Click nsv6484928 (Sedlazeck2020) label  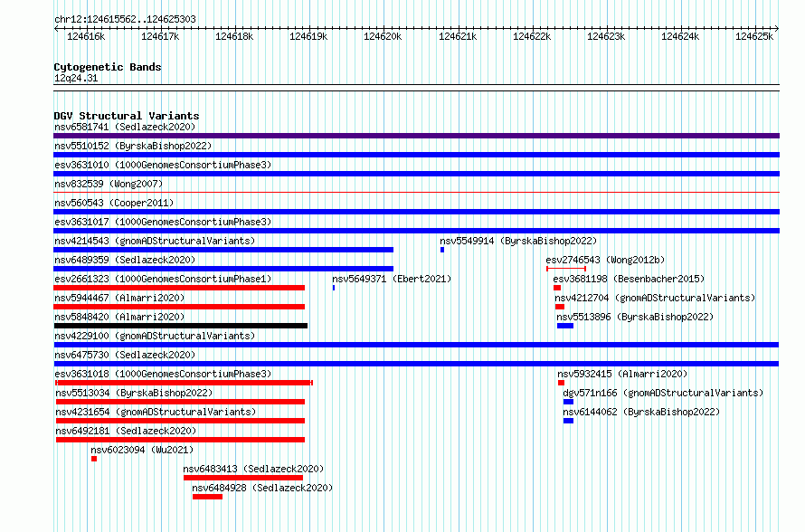click(262, 488)
